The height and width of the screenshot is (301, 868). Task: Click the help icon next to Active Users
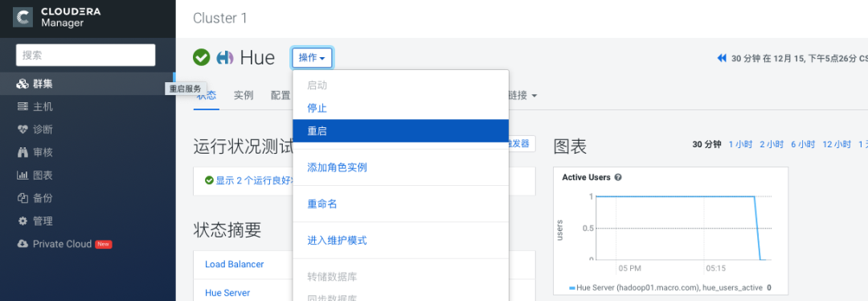click(618, 177)
